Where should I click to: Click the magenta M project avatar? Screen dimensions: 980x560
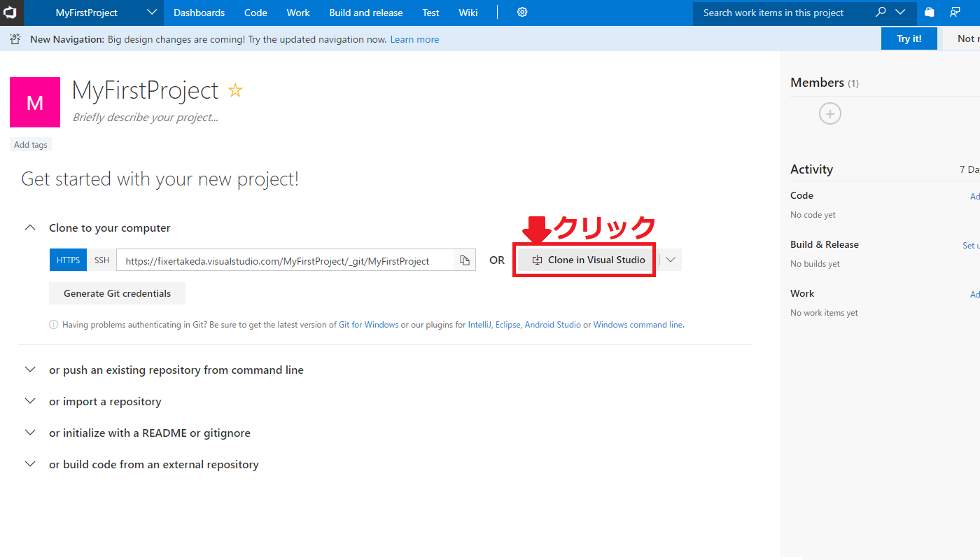tap(35, 102)
